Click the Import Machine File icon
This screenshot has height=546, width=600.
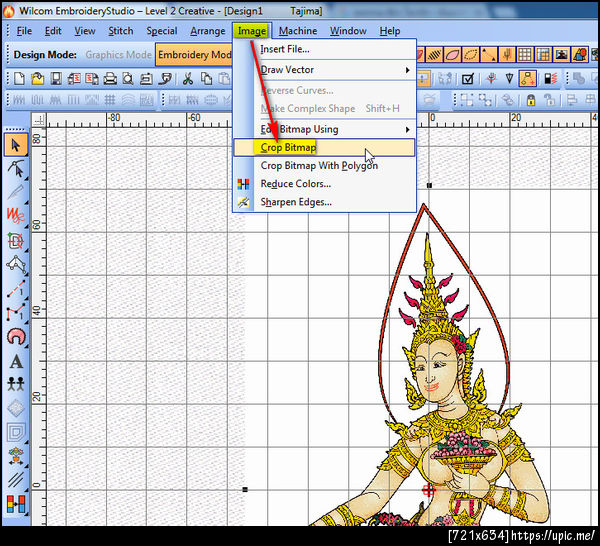point(73,79)
